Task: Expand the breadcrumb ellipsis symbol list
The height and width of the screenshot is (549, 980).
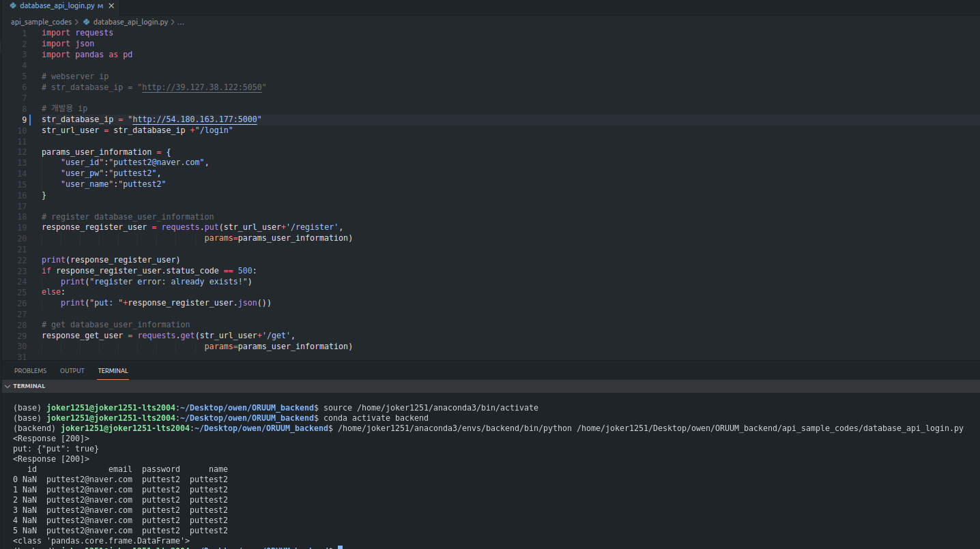Action: pos(181,22)
